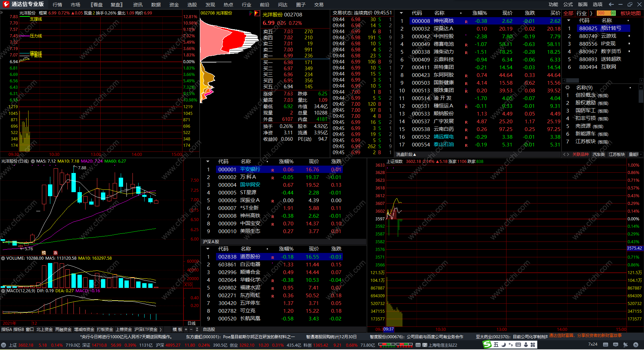Viewport: 644px width, 350px height.
Task: Click the Sogou S input method icon
Action: click(x=487, y=345)
